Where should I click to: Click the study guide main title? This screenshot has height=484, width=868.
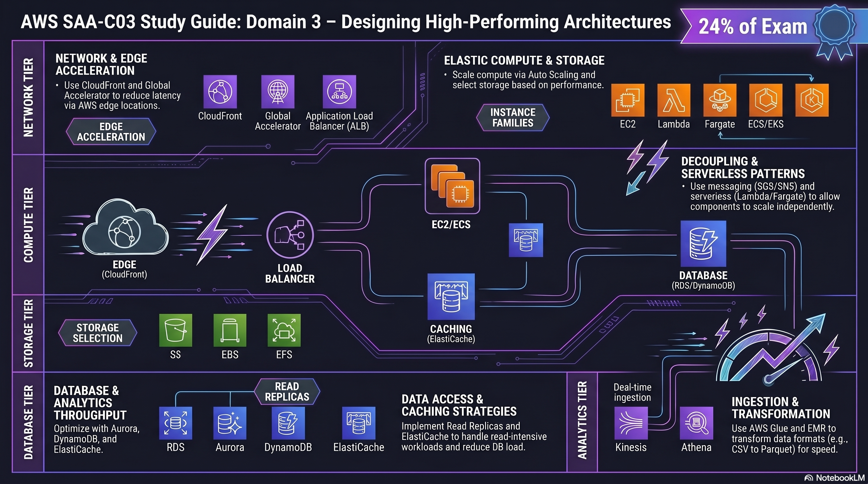346,22
